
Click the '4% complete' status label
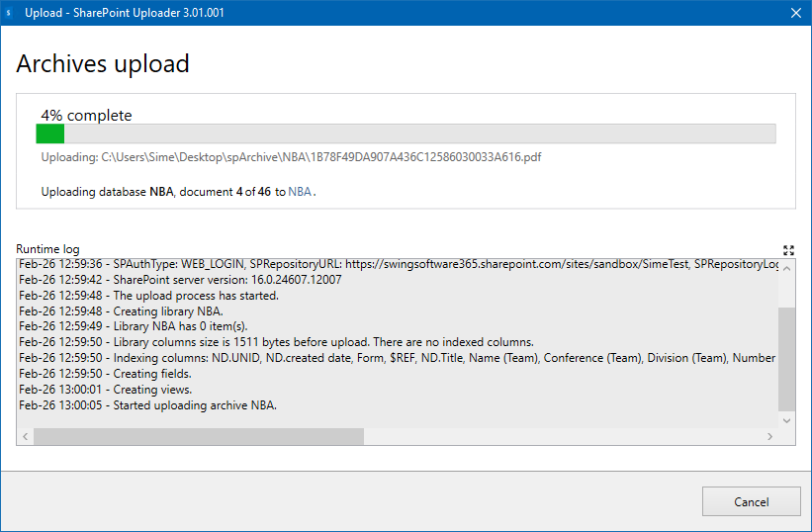(86, 116)
